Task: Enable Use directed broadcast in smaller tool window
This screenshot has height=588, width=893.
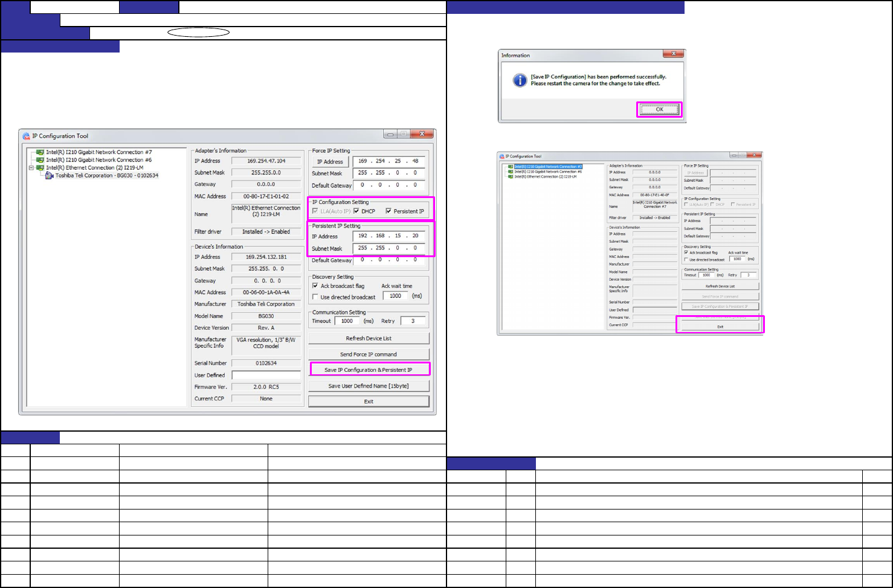Action: (x=686, y=260)
